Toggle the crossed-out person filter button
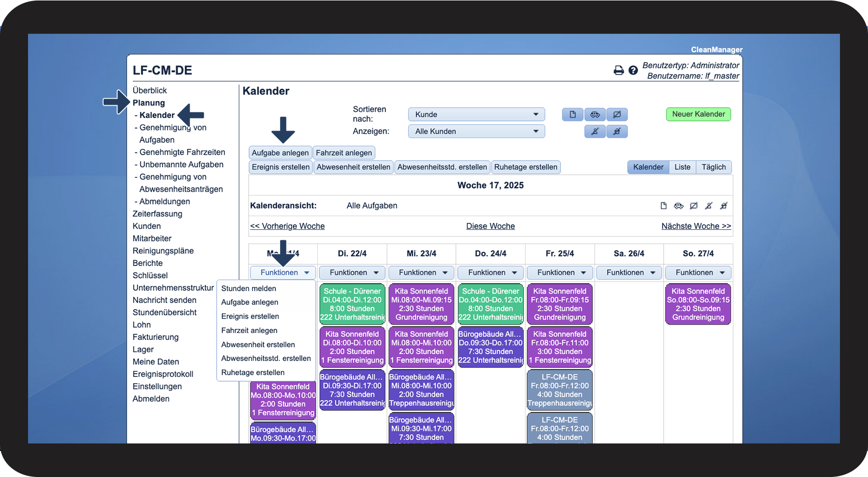This screenshot has height=477, width=868. coord(595,131)
